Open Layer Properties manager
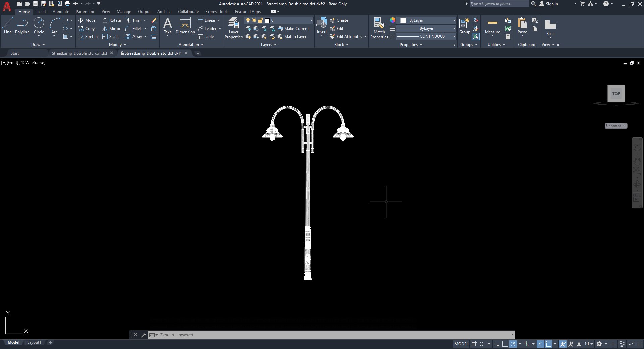The image size is (644, 349). tap(233, 29)
